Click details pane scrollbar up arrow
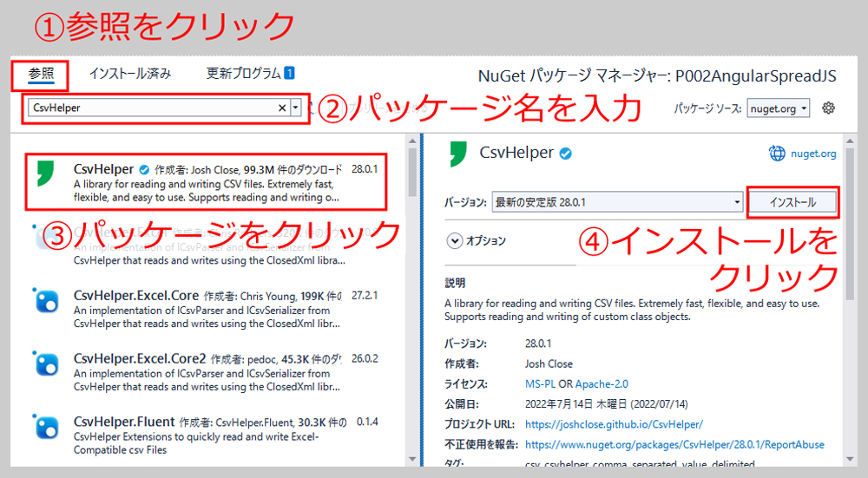Image resolution: width=868 pixels, height=478 pixels. tap(851, 141)
